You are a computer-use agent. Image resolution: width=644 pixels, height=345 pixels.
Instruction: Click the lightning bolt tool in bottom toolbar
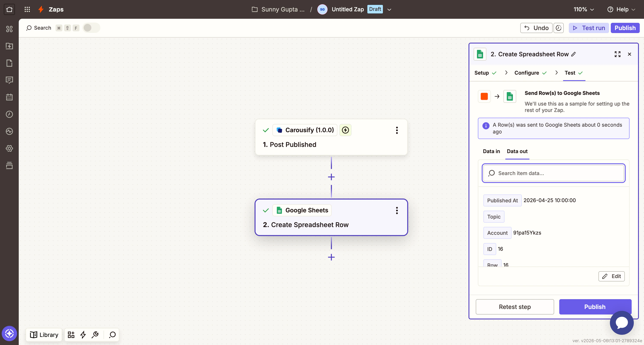(x=83, y=335)
